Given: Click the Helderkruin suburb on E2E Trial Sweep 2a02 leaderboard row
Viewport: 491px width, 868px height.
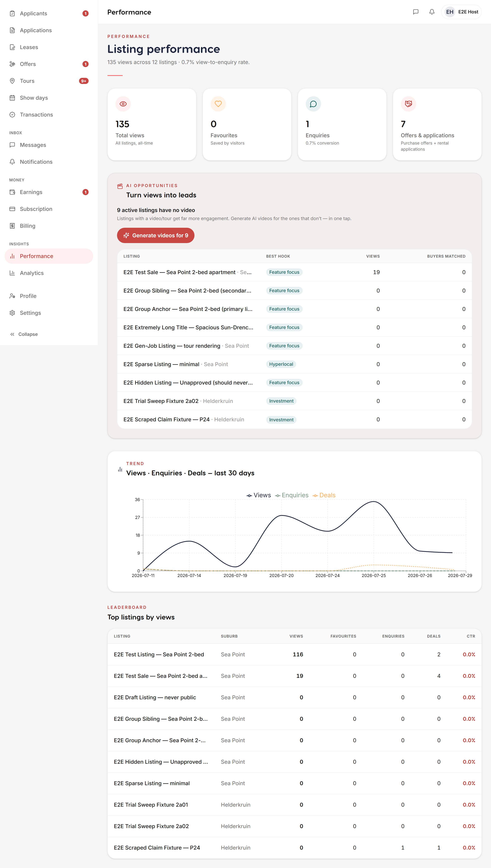Looking at the screenshot, I should pos(235,826).
